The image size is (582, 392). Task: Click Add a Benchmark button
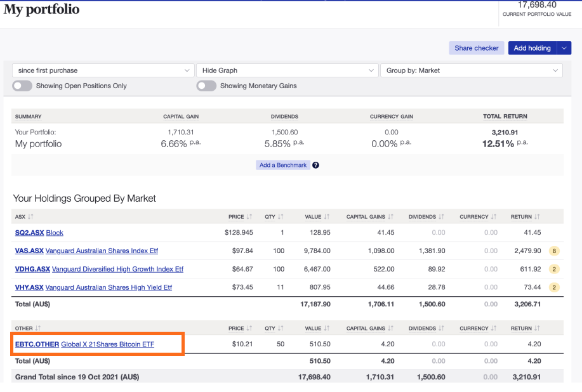[283, 165]
